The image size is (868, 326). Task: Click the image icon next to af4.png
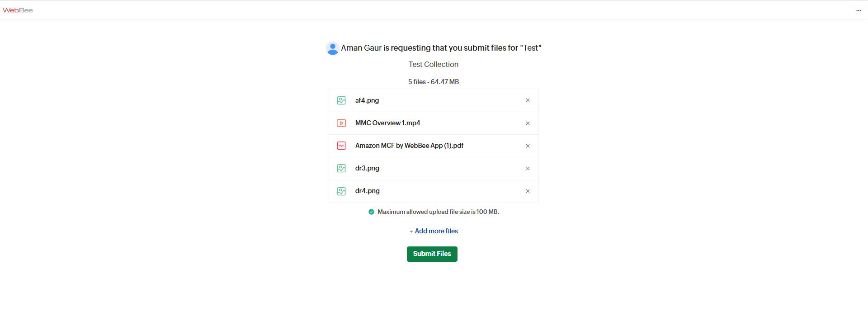(341, 100)
